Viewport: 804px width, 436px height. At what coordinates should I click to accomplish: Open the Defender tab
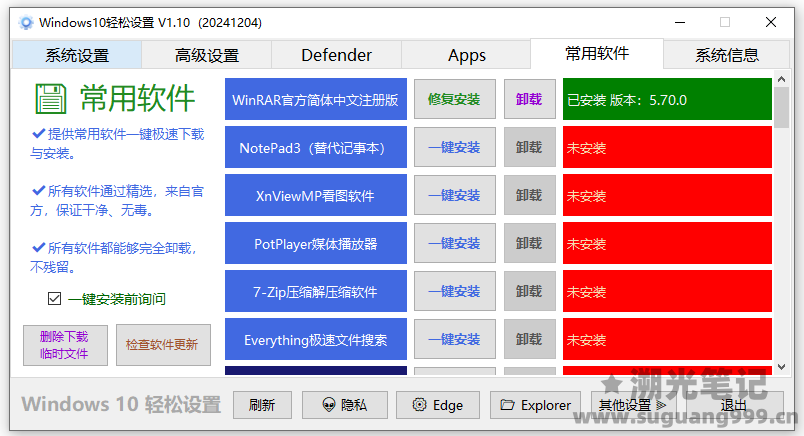[336, 55]
